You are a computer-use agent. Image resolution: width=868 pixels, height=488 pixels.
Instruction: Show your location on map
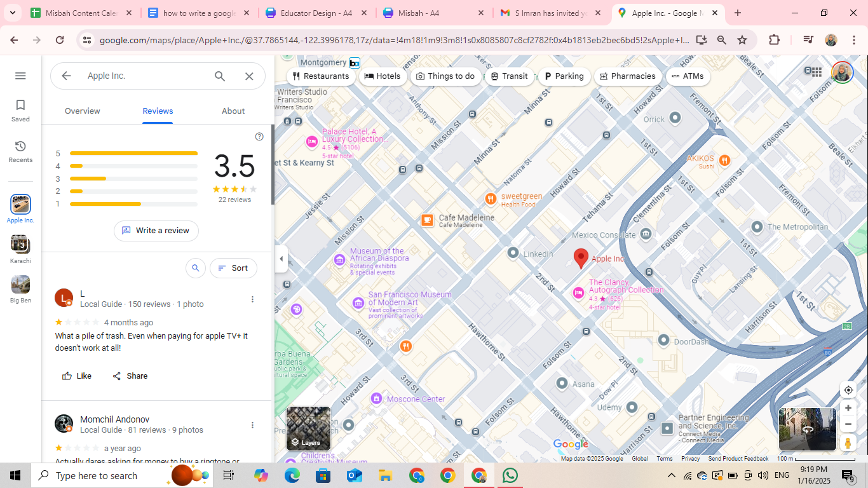click(848, 390)
